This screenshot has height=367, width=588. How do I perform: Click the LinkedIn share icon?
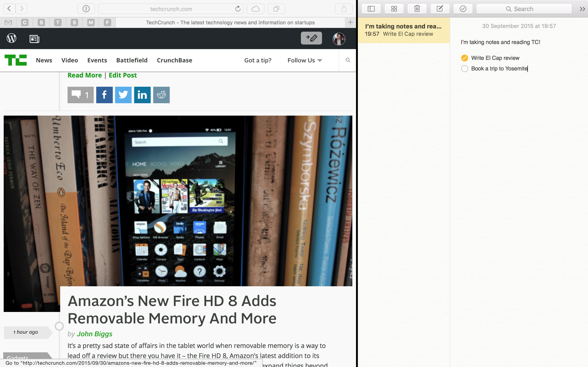click(142, 95)
